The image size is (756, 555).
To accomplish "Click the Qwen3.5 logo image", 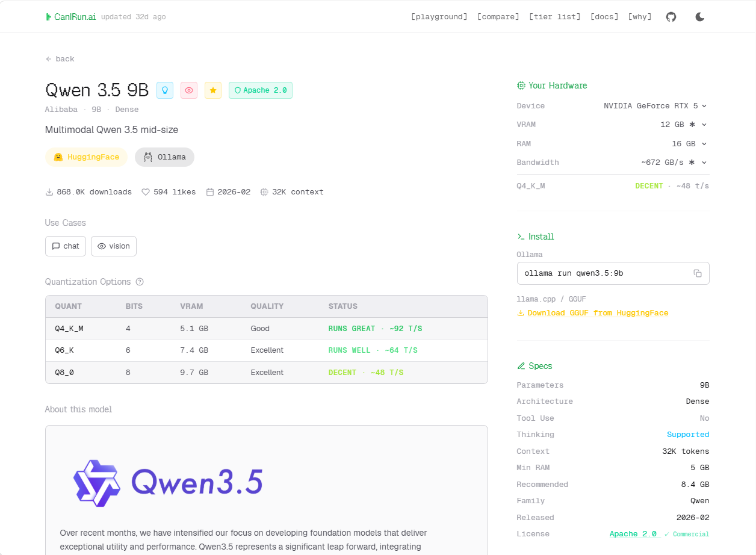I will [x=168, y=482].
